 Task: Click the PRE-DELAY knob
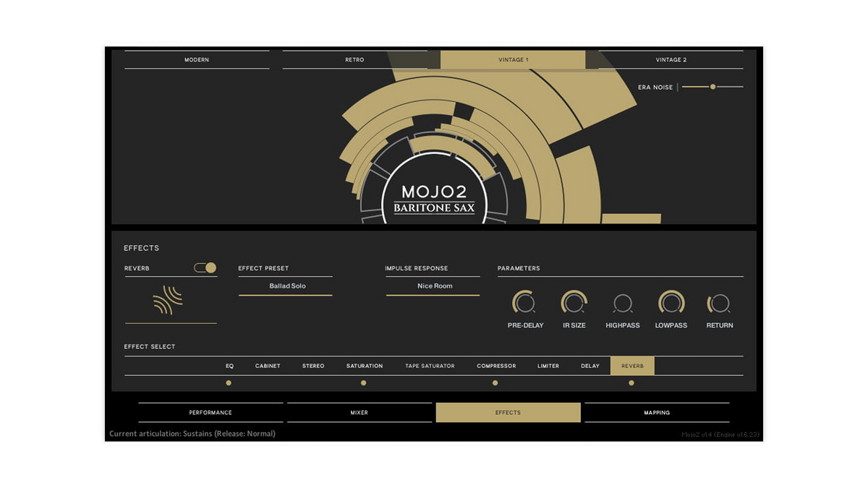pos(524,302)
